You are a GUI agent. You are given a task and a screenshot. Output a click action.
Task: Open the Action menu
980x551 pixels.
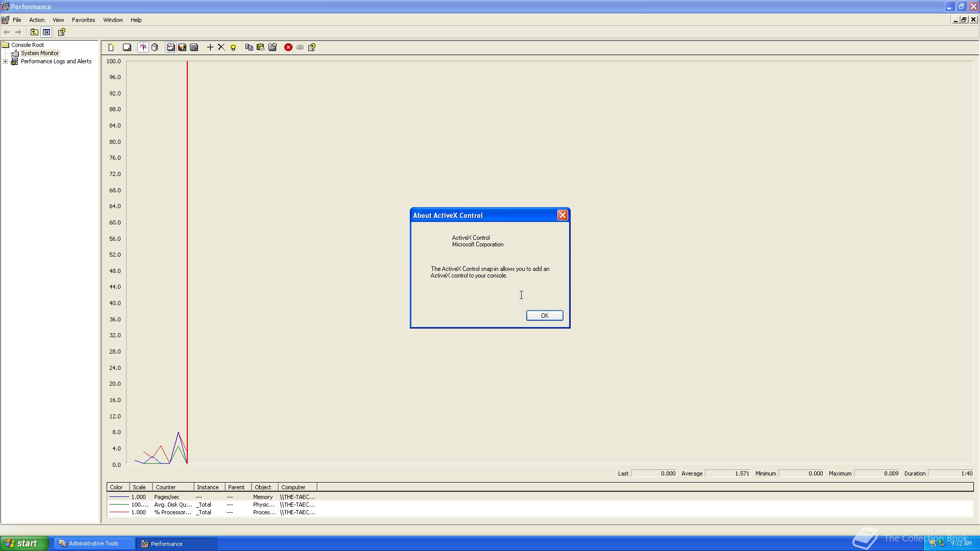[37, 20]
